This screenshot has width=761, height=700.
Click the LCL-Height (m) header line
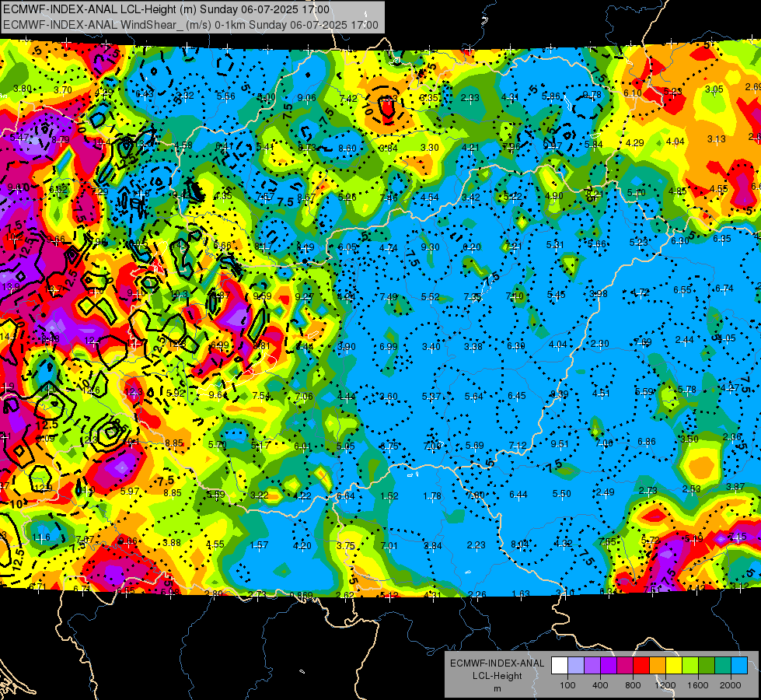[x=166, y=9]
